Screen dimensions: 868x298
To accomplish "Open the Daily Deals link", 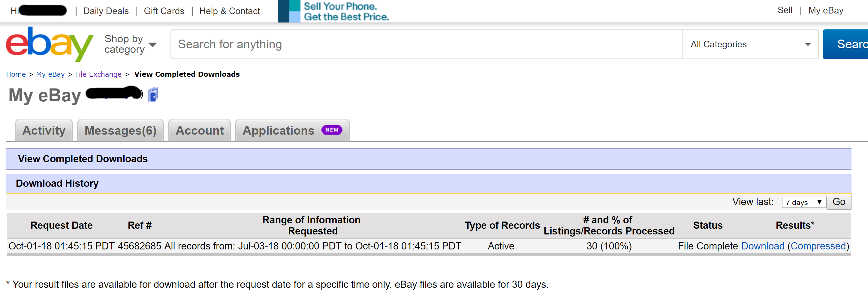I will click(106, 11).
